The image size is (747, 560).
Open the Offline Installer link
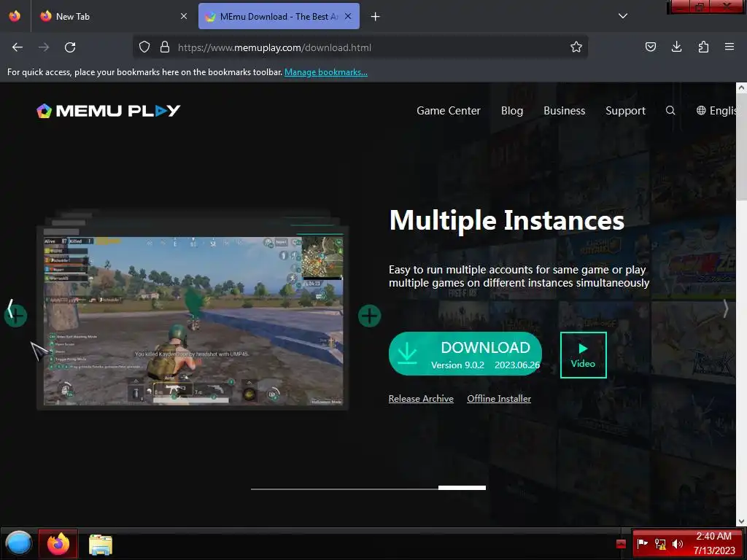click(x=499, y=399)
